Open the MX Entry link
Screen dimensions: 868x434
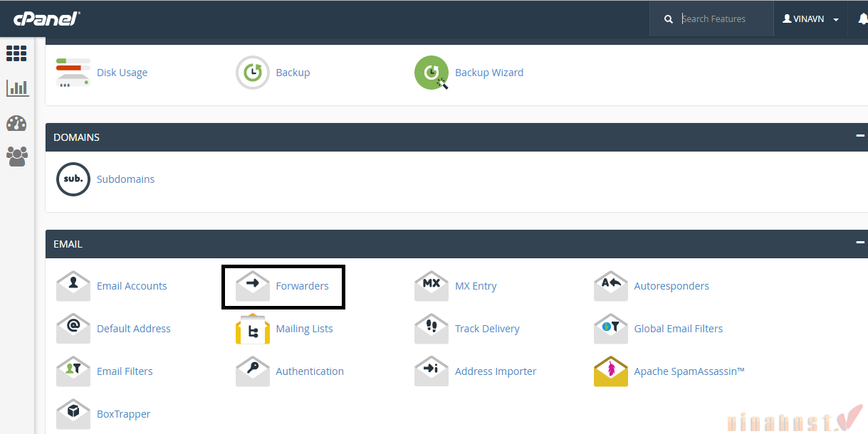click(x=476, y=286)
